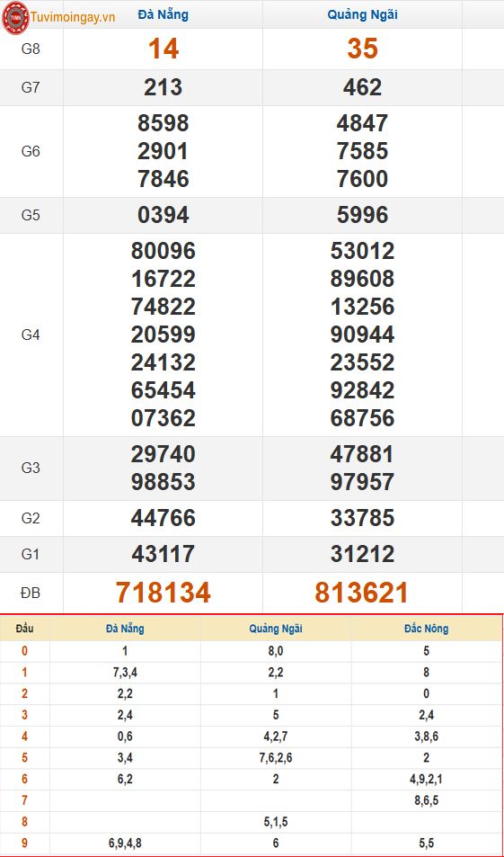Click Quảng Ngãi G7 number 462
The width and height of the screenshot is (504, 857).
[362, 87]
